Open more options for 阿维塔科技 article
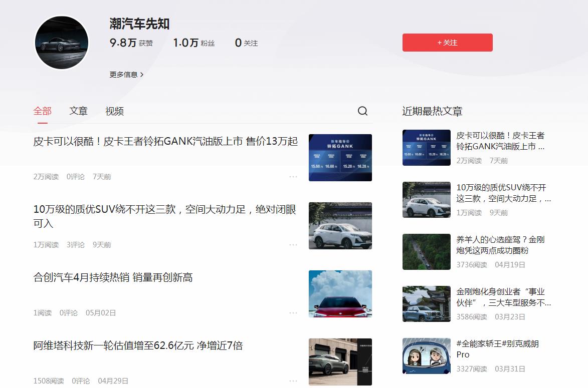The image size is (588, 388). pyautogui.click(x=293, y=381)
